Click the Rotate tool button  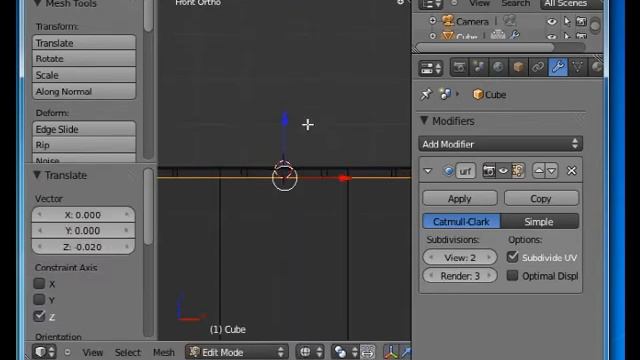(84, 59)
